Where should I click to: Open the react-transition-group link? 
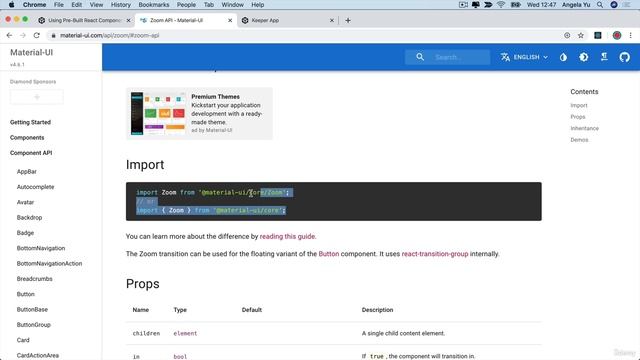point(435,254)
